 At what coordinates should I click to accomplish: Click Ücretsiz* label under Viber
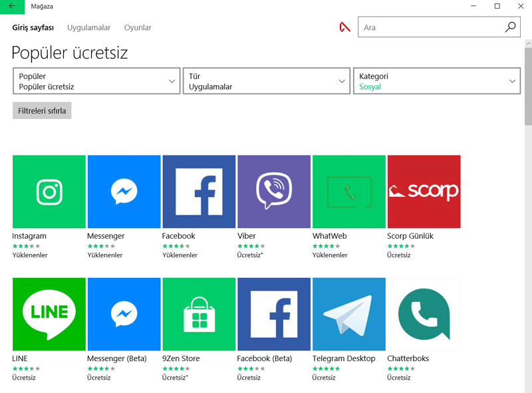click(250, 255)
